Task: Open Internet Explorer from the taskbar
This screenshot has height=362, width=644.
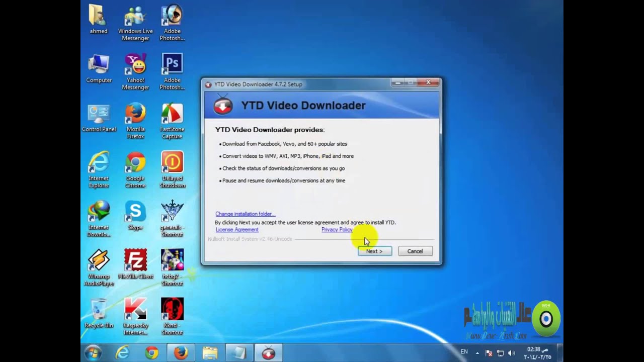Action: tap(122, 353)
